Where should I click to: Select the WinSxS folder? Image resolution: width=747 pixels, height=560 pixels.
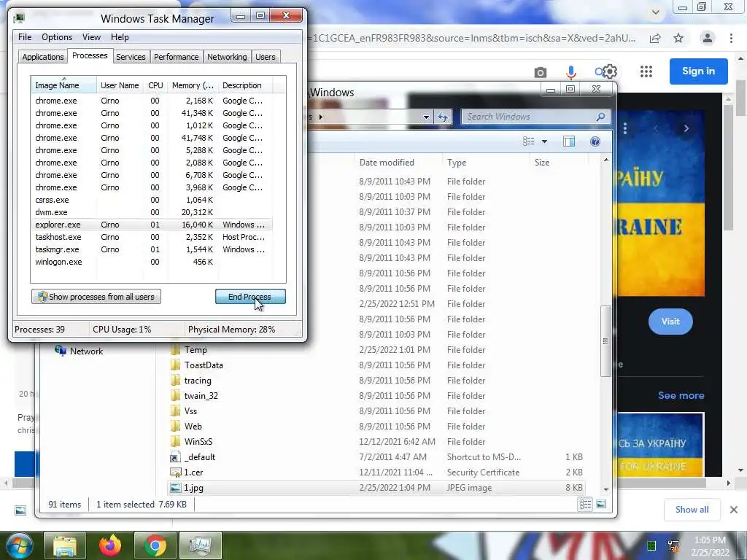(x=198, y=441)
